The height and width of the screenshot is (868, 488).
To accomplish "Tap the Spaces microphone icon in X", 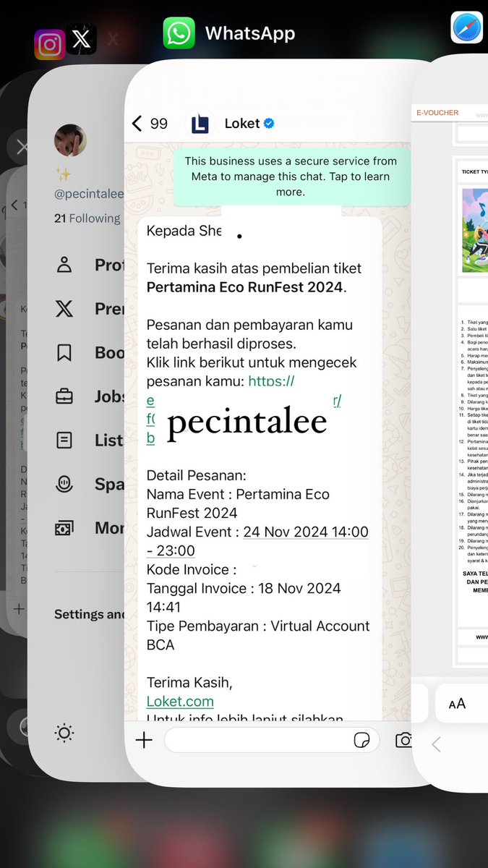I will 64,484.
